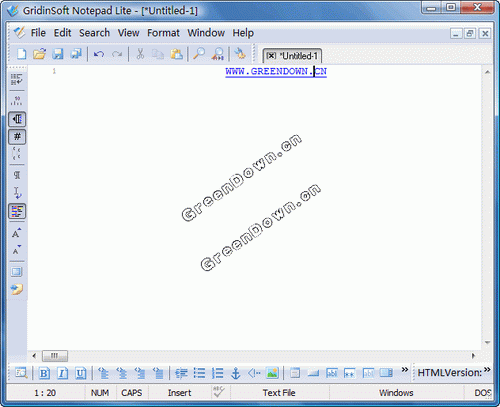Click the horizontal scrollbar thumb
500x407 pixels.
[55, 356]
